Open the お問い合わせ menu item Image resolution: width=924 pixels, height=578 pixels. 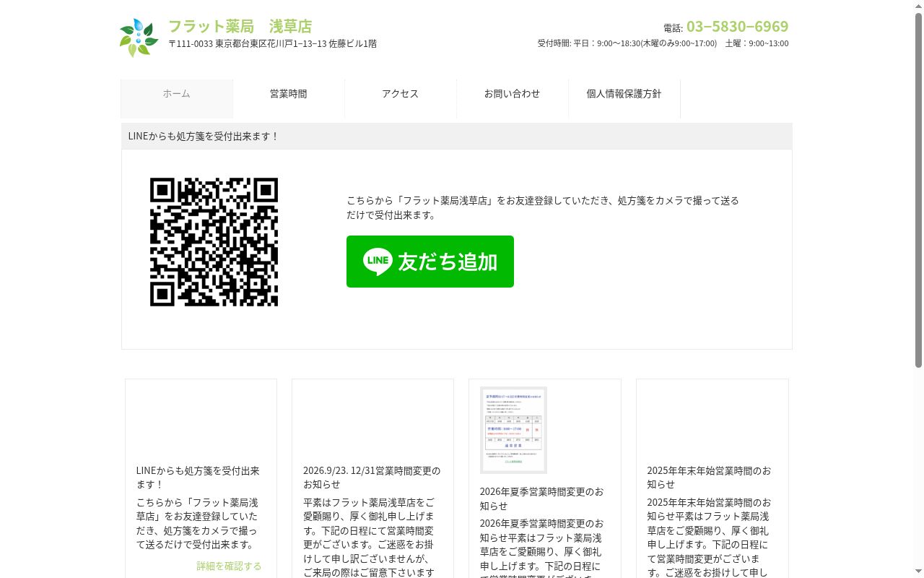[x=513, y=98]
